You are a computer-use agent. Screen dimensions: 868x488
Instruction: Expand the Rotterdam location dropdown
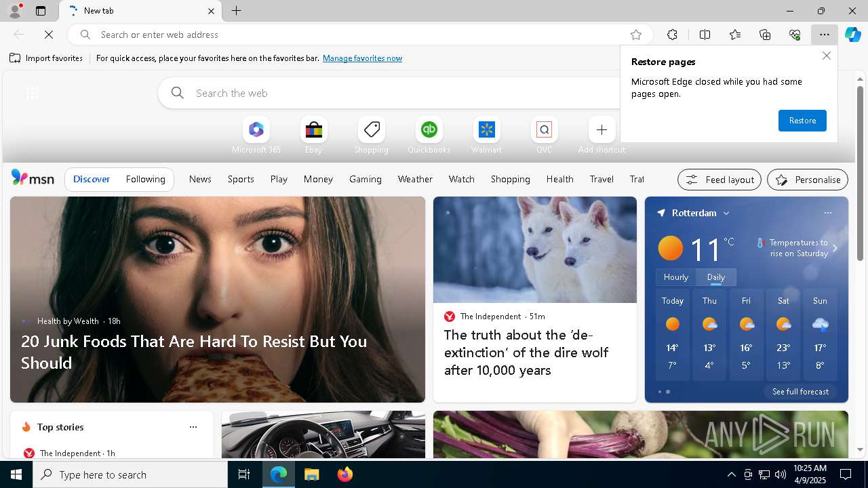coord(726,213)
